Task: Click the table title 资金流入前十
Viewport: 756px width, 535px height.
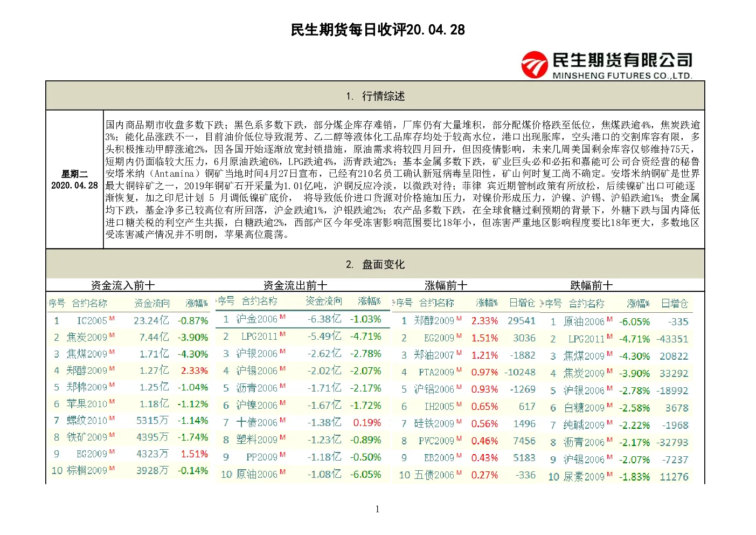Action: click(x=123, y=285)
